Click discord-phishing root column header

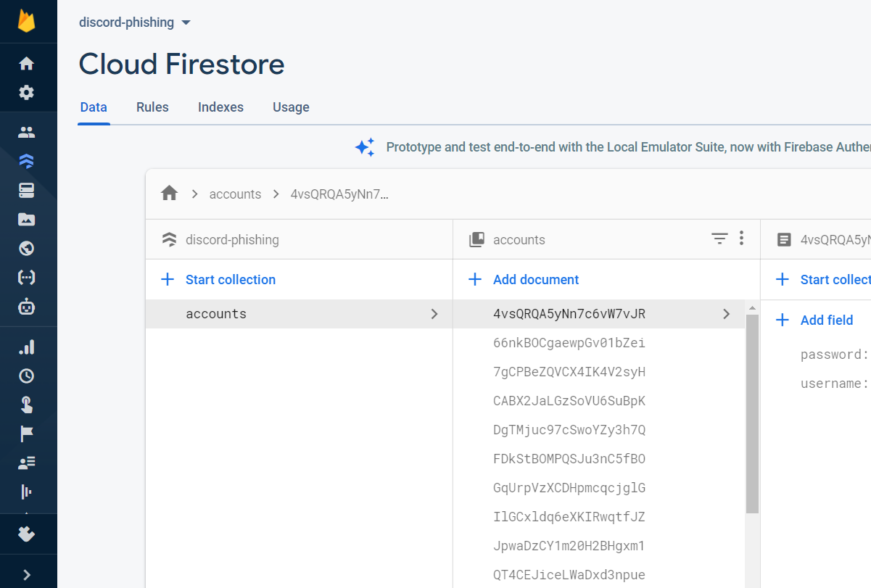click(232, 239)
